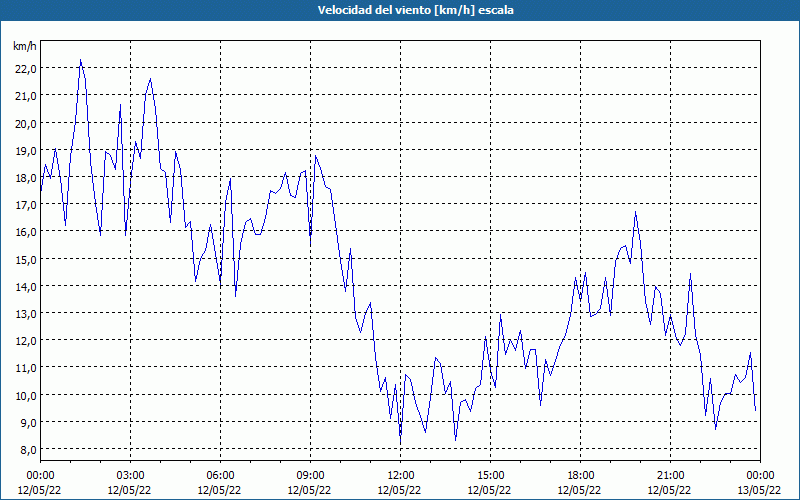Select the 17,0 y-axis label
This screenshot has width=800, height=500.
click(x=26, y=205)
